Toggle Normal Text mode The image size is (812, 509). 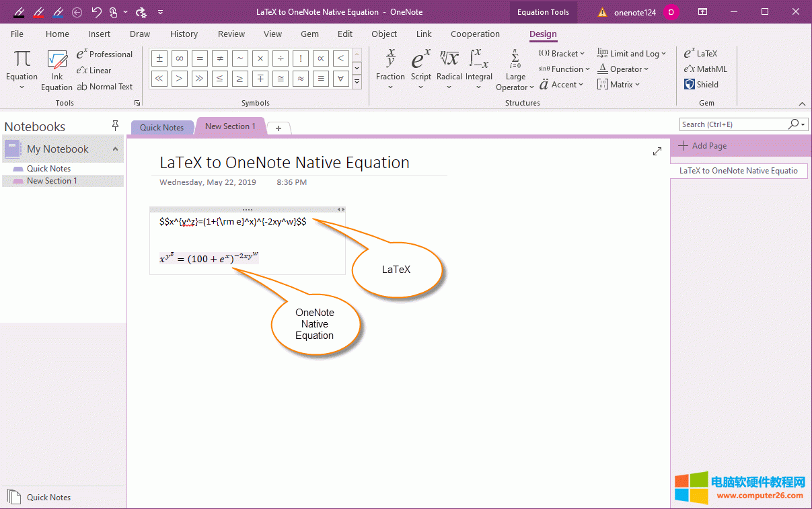(x=105, y=86)
